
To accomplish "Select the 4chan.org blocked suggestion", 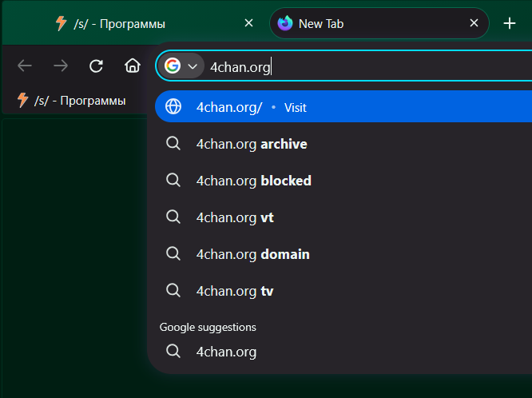I will point(343,181).
